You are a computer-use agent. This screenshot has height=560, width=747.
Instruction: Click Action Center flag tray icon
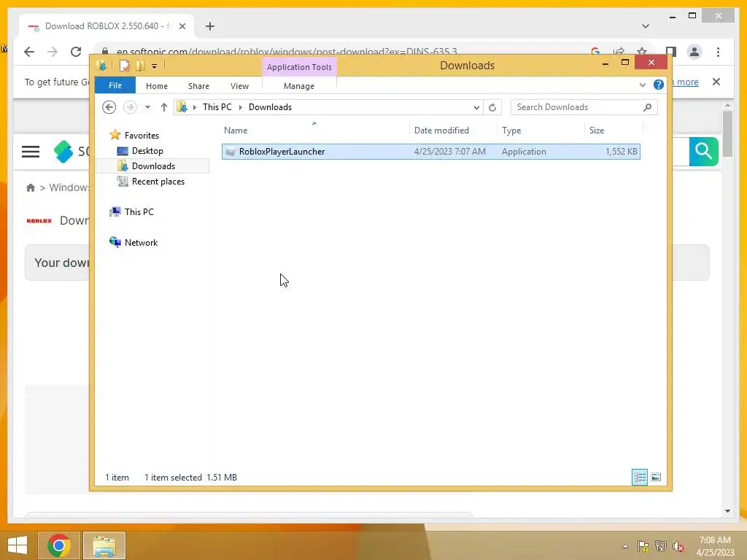point(643,546)
